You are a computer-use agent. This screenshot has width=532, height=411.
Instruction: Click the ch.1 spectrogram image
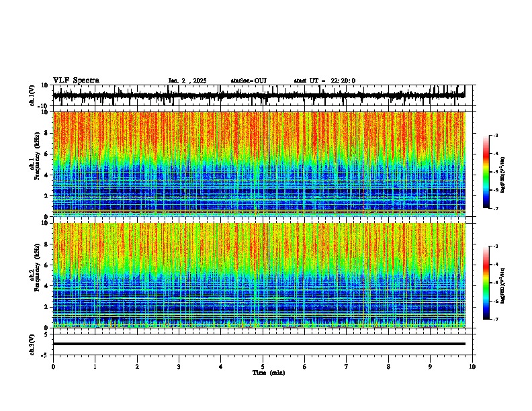click(259, 164)
